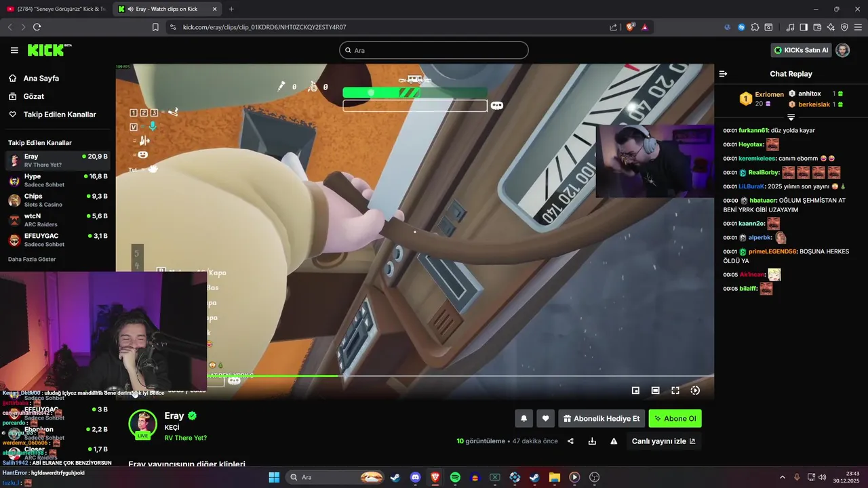
Task: Collapse the Chat Replay panel
Action: pyautogui.click(x=723, y=74)
